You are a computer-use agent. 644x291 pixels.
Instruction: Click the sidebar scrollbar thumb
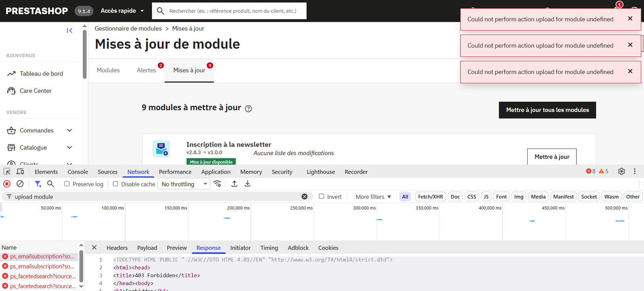85,54
